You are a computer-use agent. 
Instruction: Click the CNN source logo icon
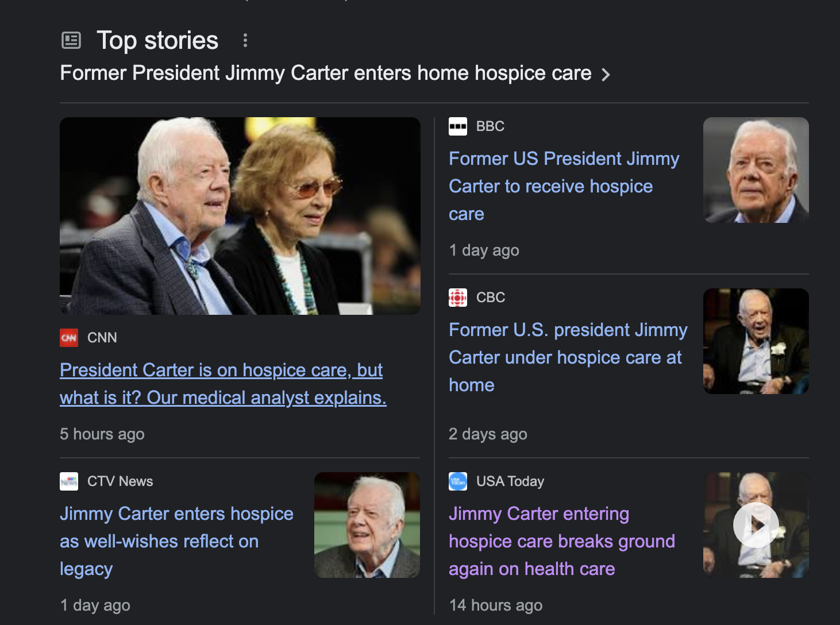(x=69, y=338)
